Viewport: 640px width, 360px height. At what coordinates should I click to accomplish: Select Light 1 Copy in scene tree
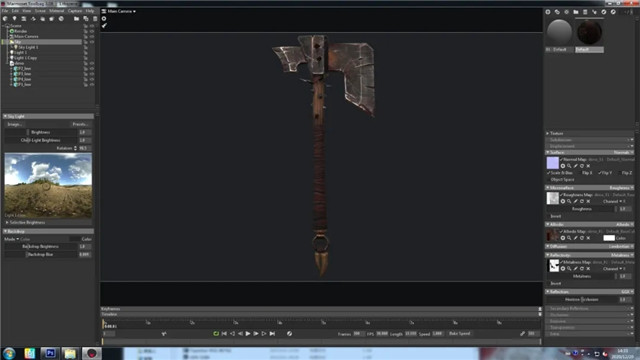tap(25, 58)
